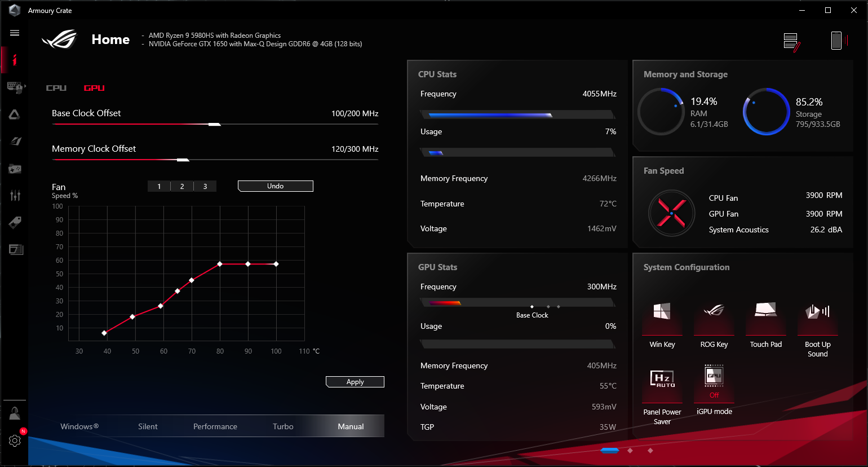
Task: Toggle the Touch Pad setting
Action: (x=766, y=325)
